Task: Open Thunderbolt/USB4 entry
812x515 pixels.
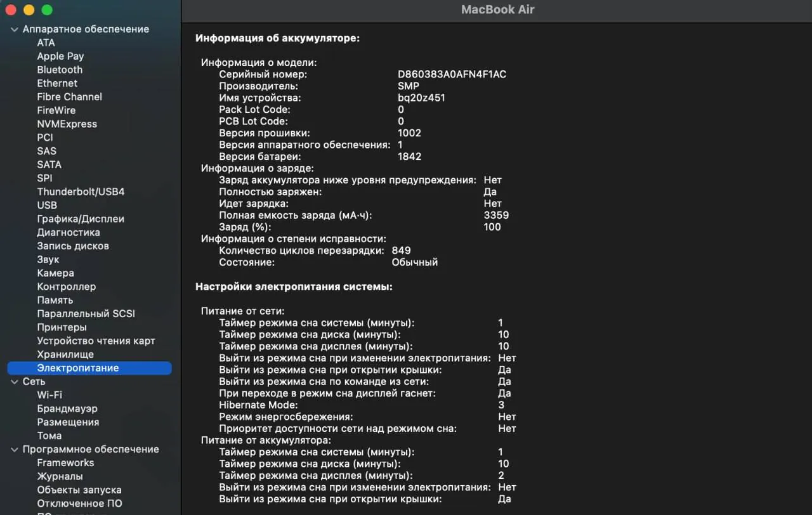Action: pyautogui.click(x=81, y=192)
